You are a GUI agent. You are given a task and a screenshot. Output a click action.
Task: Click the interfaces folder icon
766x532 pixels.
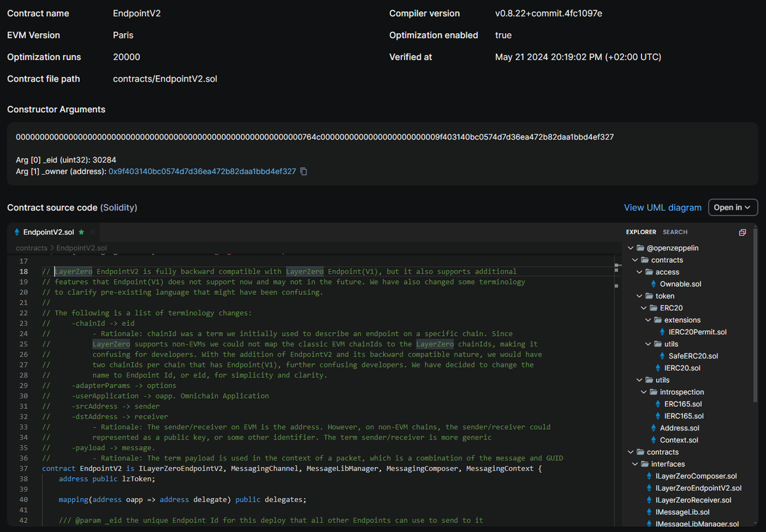point(645,464)
